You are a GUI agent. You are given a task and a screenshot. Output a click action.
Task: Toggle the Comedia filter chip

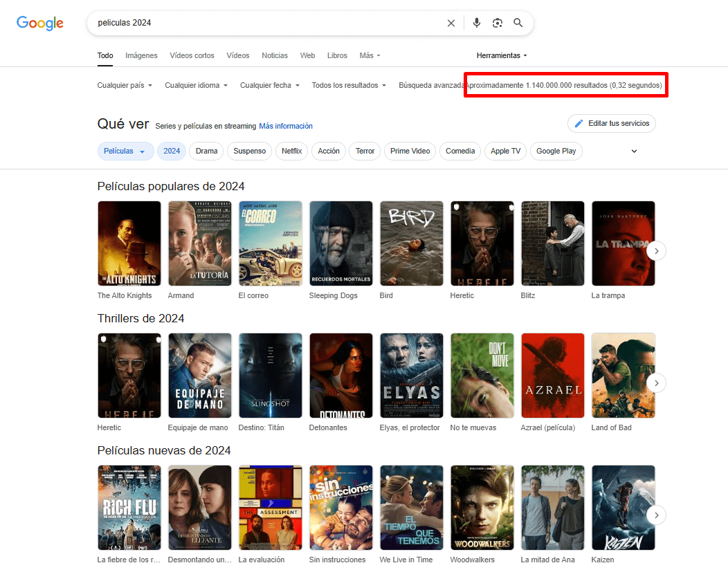click(460, 151)
